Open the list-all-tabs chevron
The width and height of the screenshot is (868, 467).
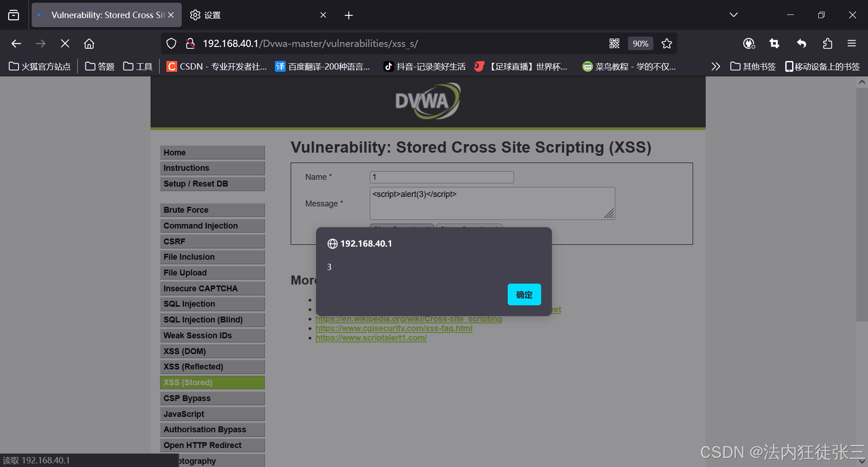pyautogui.click(x=733, y=14)
